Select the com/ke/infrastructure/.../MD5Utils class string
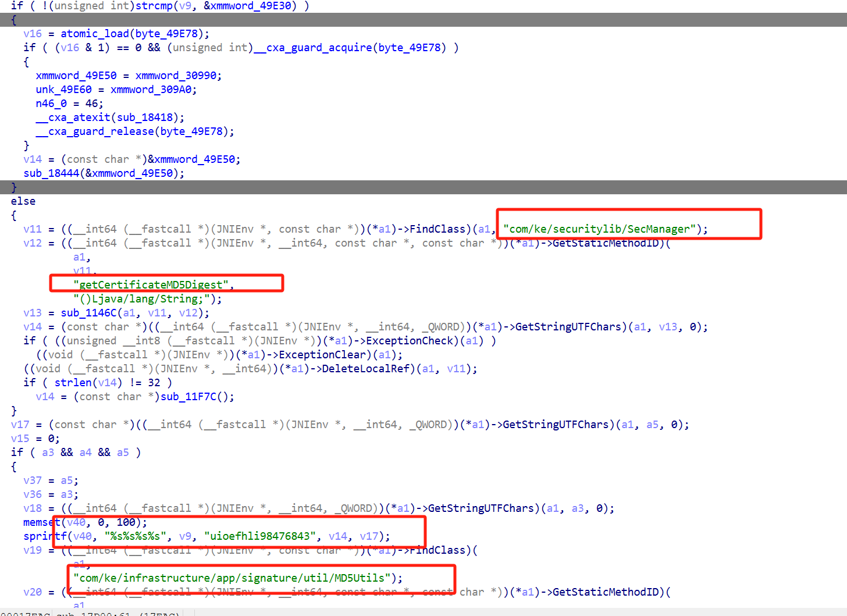The image size is (847, 616). click(x=232, y=578)
